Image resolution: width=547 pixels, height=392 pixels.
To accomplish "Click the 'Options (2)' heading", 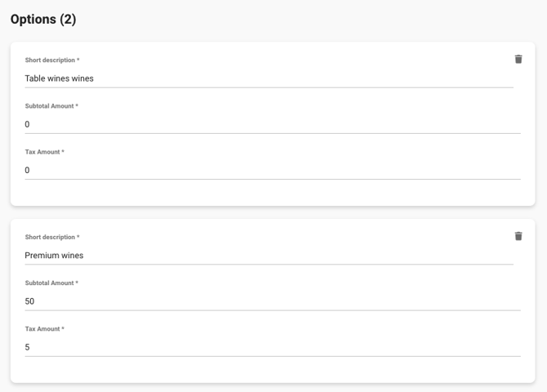I will coord(43,20).
